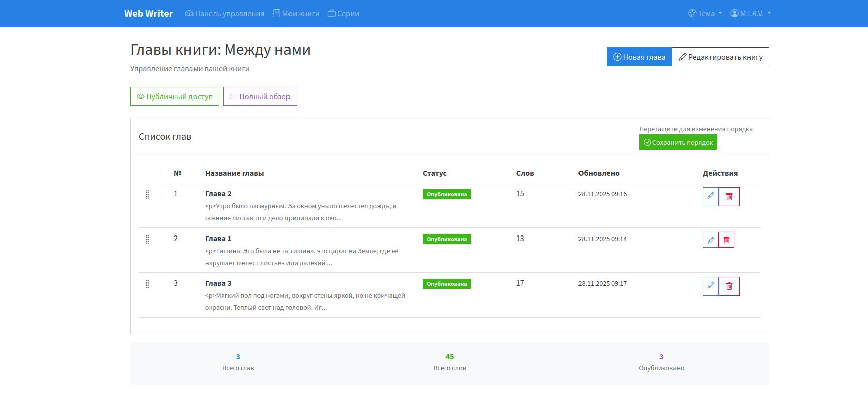Click the drag handle of Глава 3 row
Viewport: 868px width, 394px height.
click(x=147, y=284)
